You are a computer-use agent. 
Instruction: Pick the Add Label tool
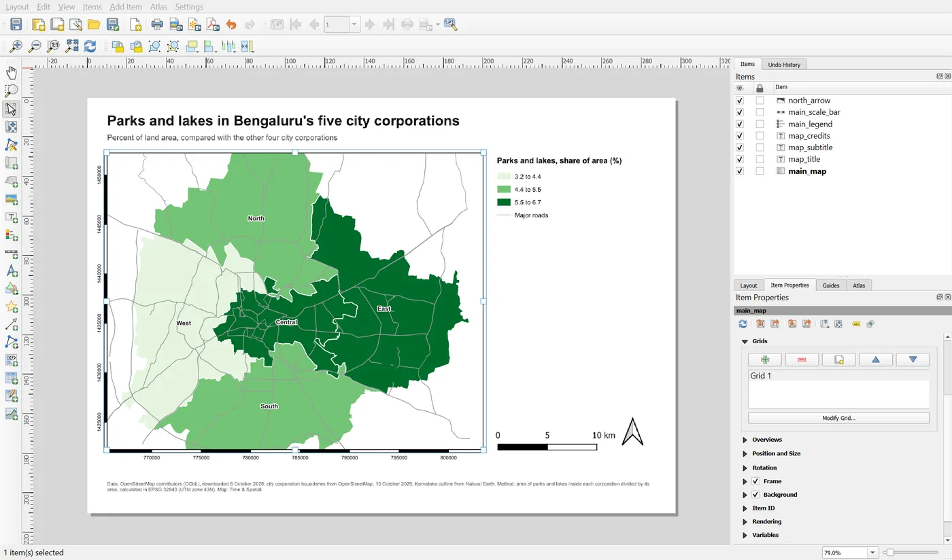pyautogui.click(x=12, y=217)
